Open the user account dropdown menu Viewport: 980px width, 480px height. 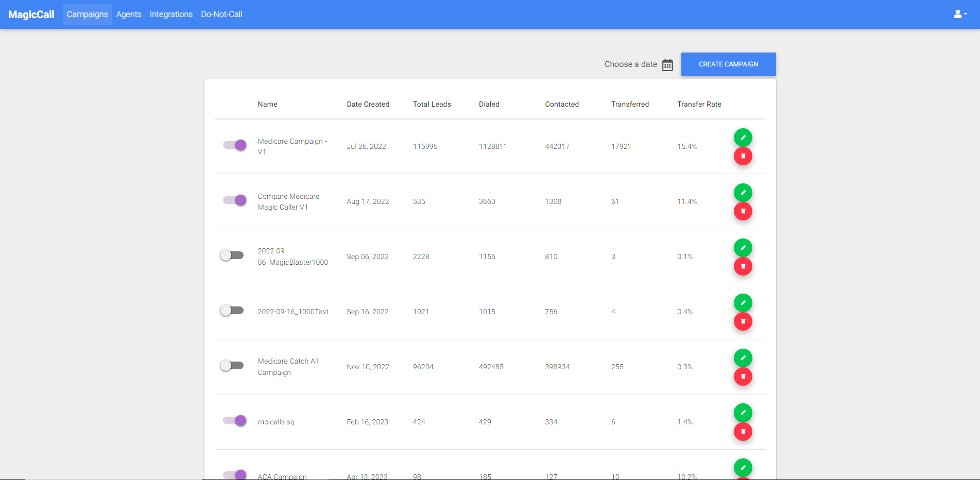point(960,14)
